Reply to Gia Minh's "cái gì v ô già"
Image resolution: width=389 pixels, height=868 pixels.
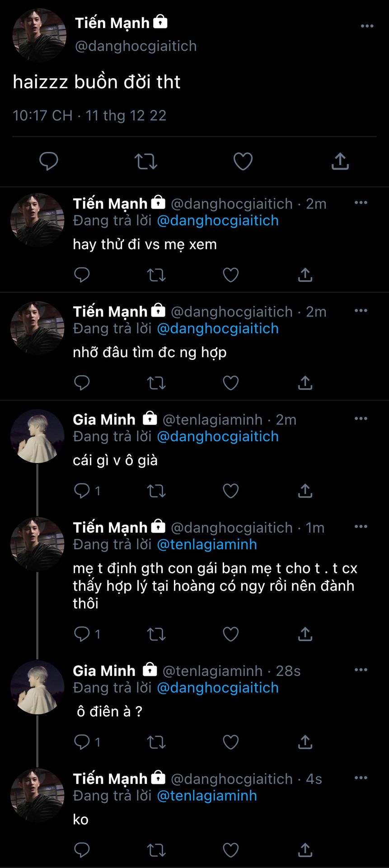coord(82,491)
